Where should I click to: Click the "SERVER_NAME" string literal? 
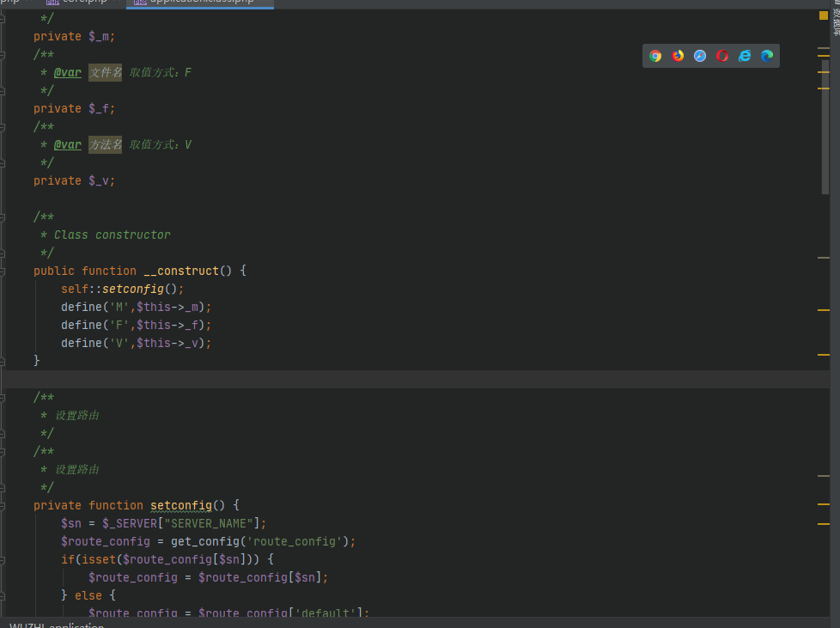coord(209,523)
